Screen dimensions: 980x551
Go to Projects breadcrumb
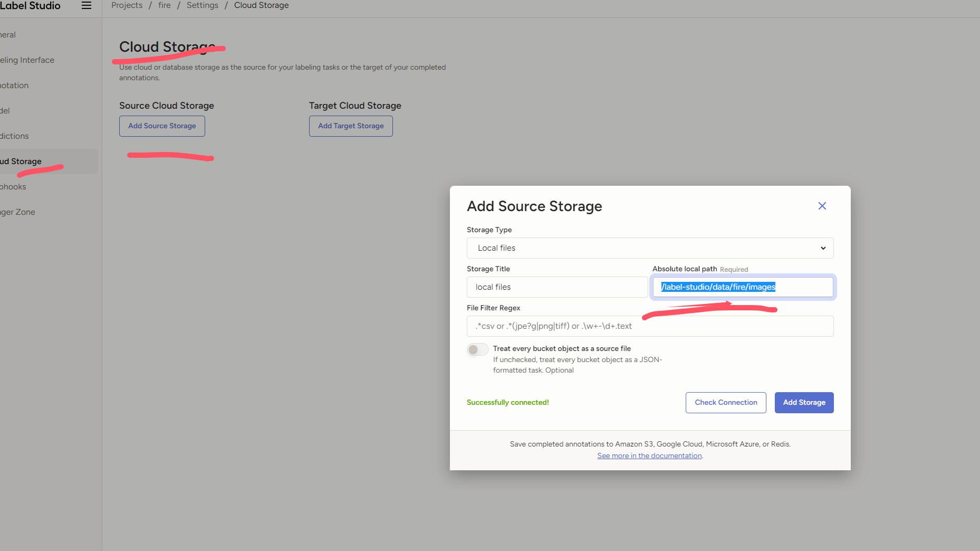pyautogui.click(x=127, y=5)
